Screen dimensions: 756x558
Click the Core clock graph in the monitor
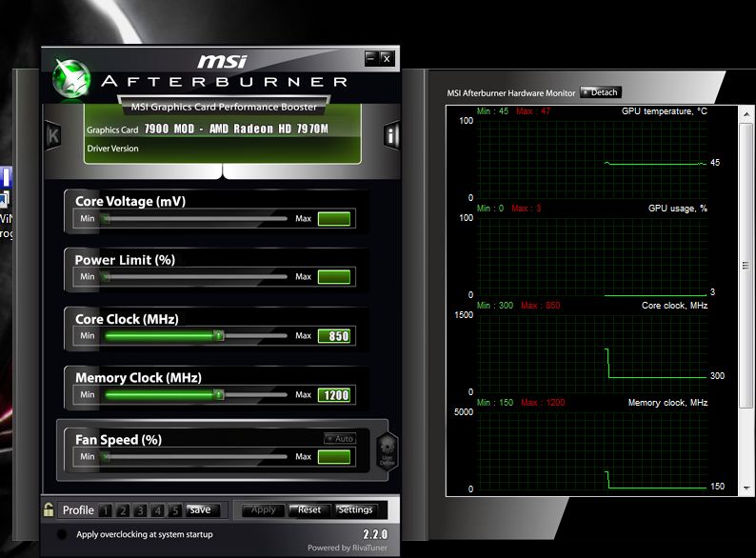click(x=592, y=353)
